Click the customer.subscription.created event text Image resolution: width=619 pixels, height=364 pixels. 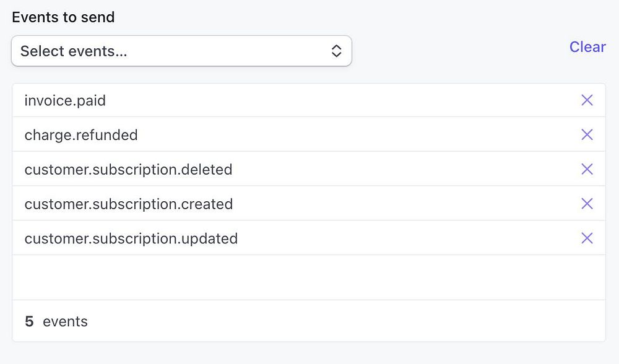point(129,204)
